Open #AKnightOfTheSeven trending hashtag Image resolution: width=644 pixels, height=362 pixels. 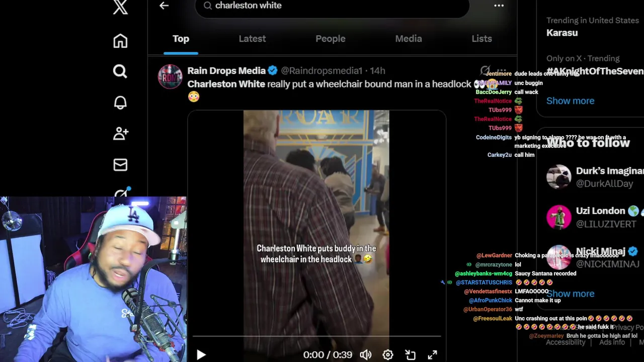point(595,71)
